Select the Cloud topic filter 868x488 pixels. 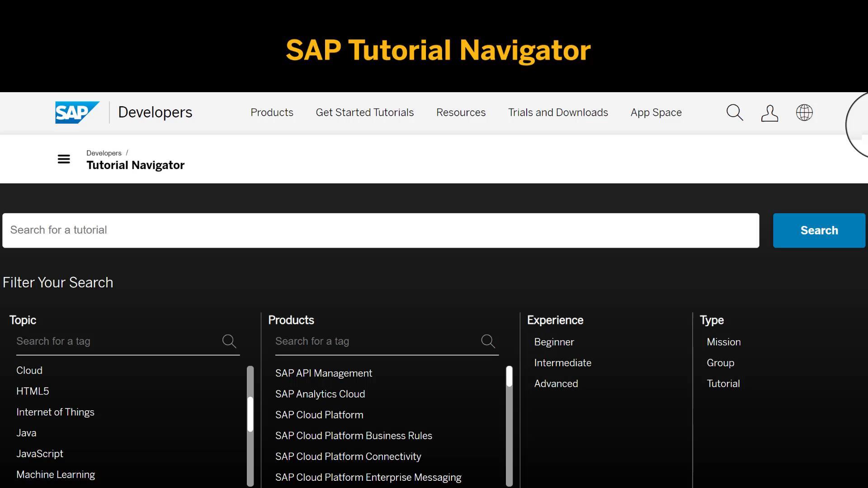tap(29, 371)
